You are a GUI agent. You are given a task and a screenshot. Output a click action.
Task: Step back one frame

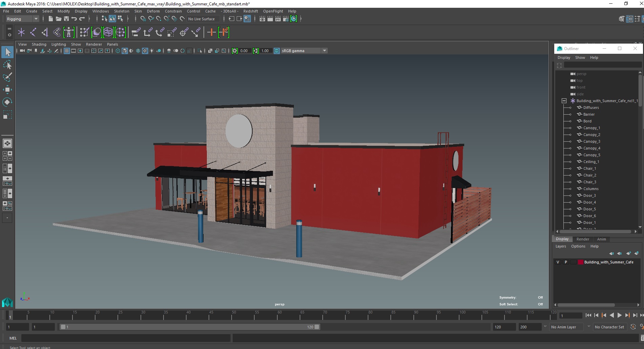click(596, 315)
